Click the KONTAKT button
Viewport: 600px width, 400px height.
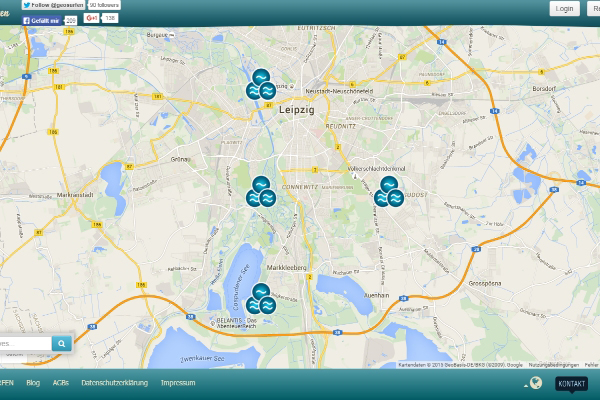[x=571, y=384]
